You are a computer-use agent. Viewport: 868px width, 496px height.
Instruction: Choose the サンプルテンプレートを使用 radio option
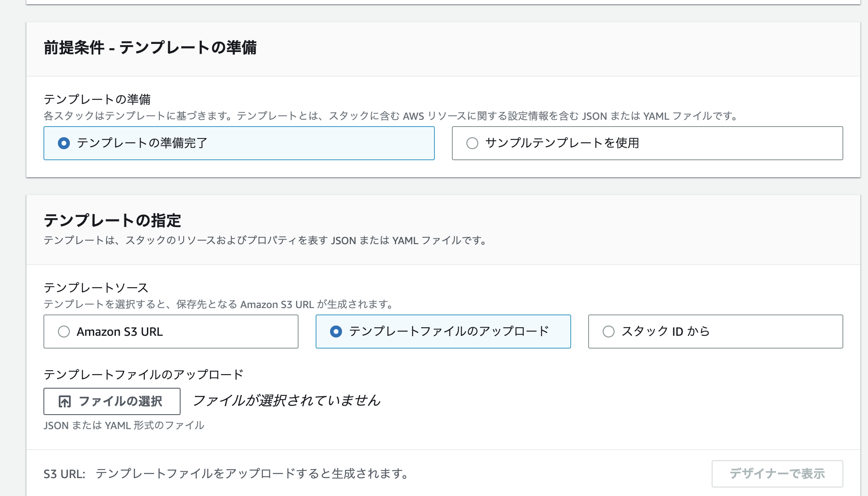(647, 143)
